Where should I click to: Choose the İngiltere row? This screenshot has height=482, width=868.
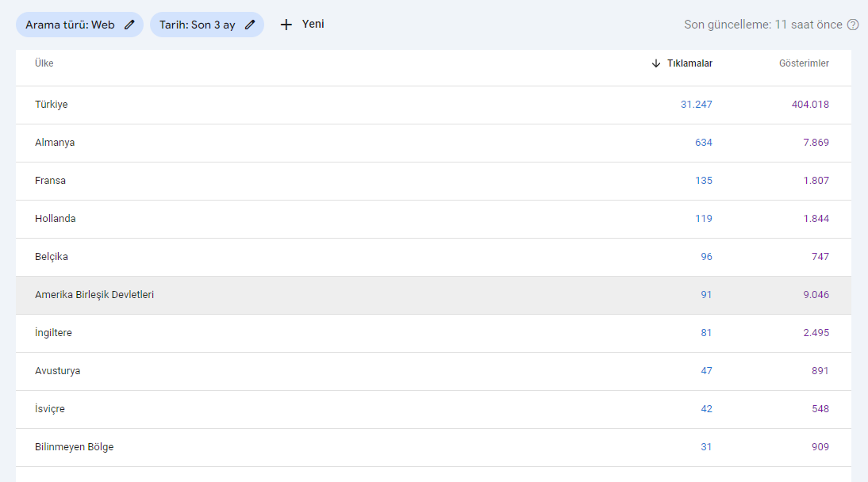[433, 333]
